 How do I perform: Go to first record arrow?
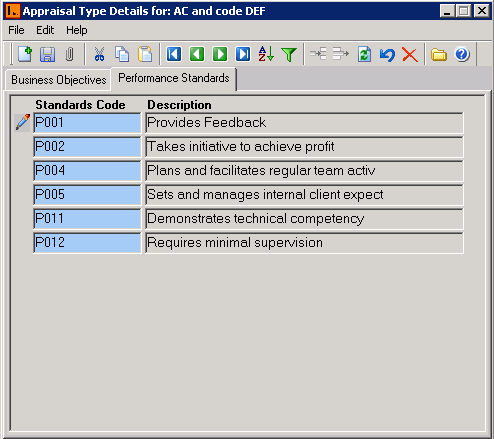tap(174, 54)
